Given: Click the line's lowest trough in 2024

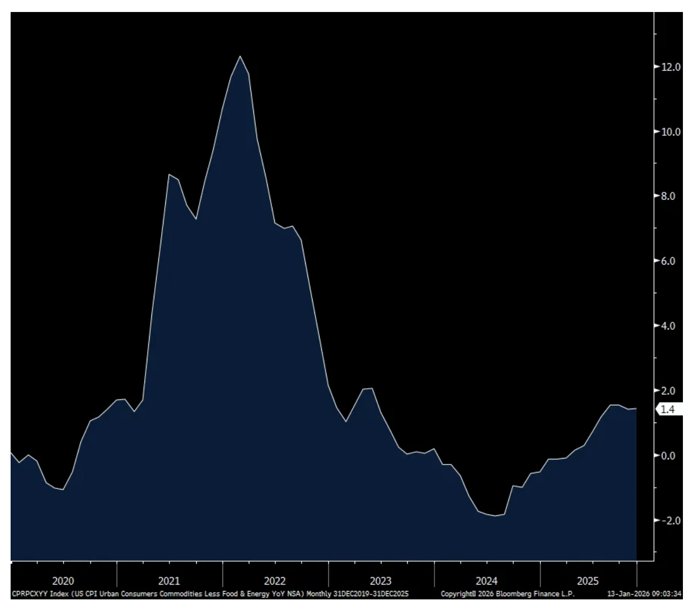Looking at the screenshot, I should (495, 516).
